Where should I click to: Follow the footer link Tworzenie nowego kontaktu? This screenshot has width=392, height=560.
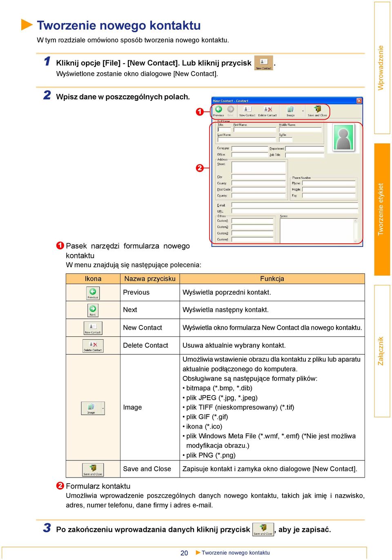[236, 553]
